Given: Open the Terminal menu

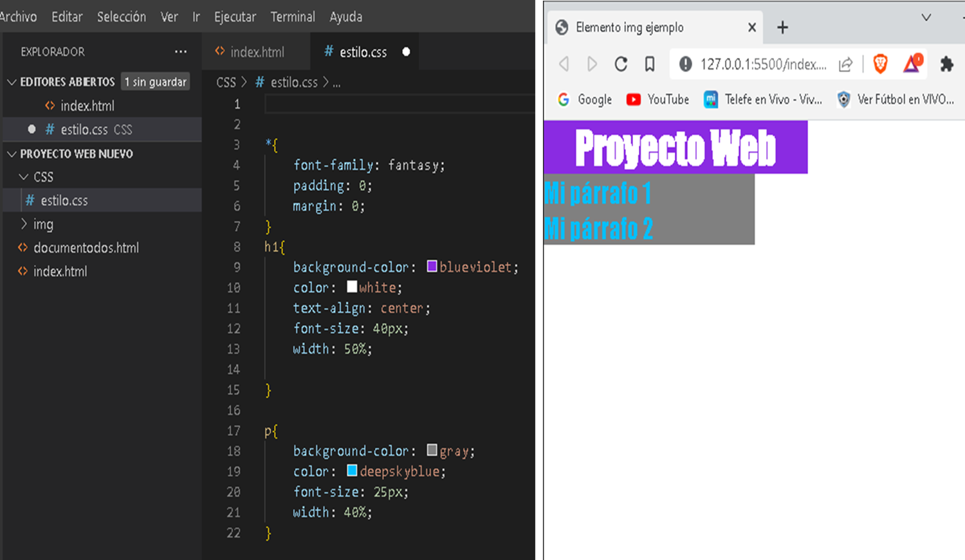Looking at the screenshot, I should point(293,17).
